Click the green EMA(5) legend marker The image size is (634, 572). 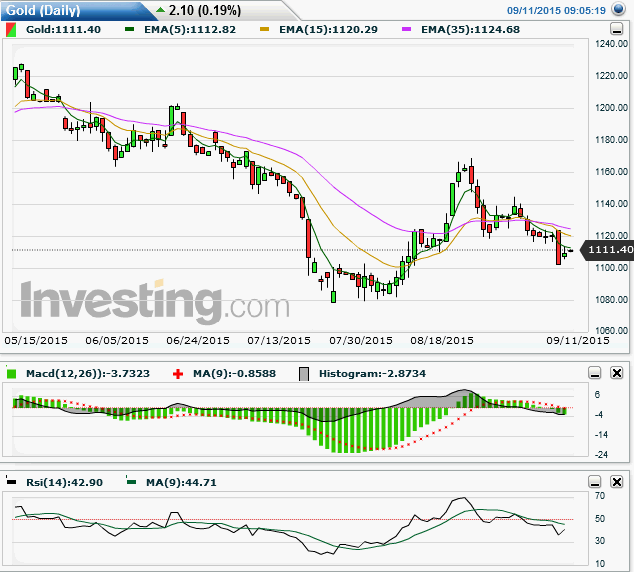point(129,29)
